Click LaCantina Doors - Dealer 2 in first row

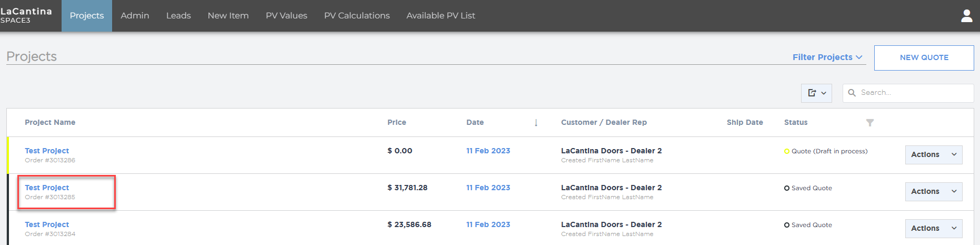pos(611,151)
